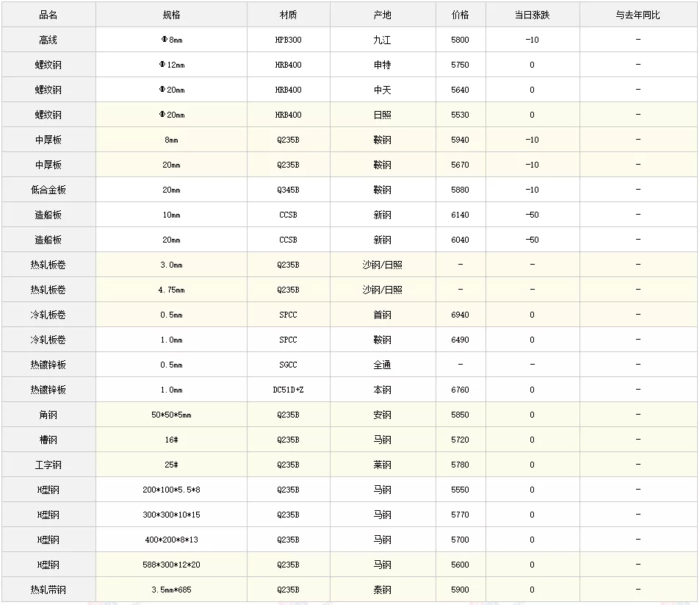Click origin cell 安钢
This screenshot has height=605, width=700.
(x=383, y=415)
